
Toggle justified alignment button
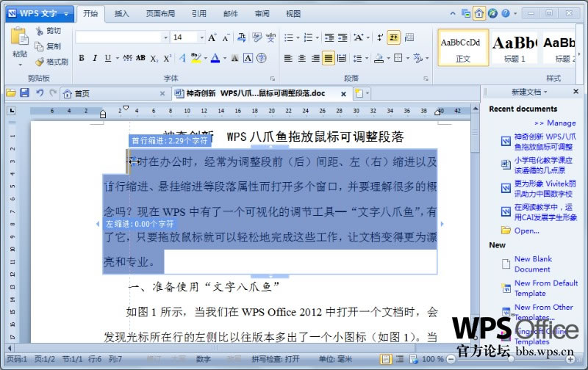[x=328, y=58]
